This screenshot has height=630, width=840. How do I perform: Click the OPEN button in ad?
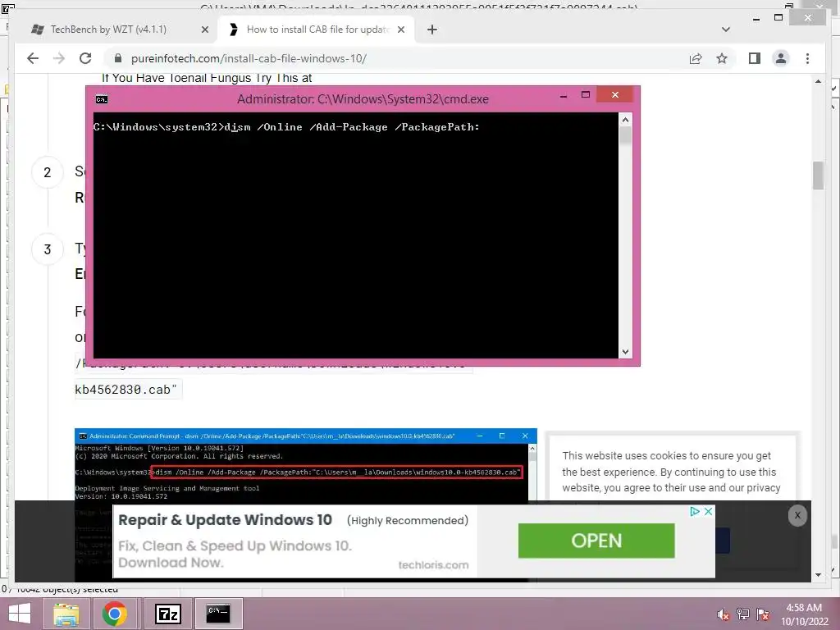596,541
